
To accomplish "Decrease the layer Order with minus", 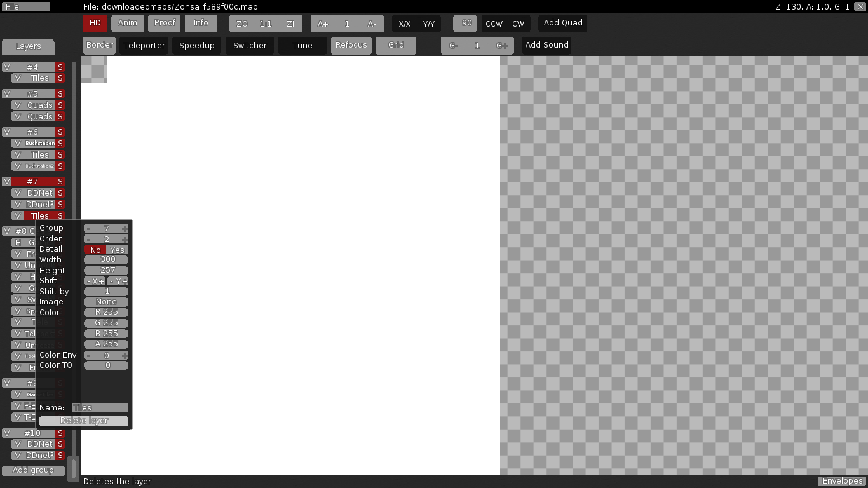I will (88, 239).
